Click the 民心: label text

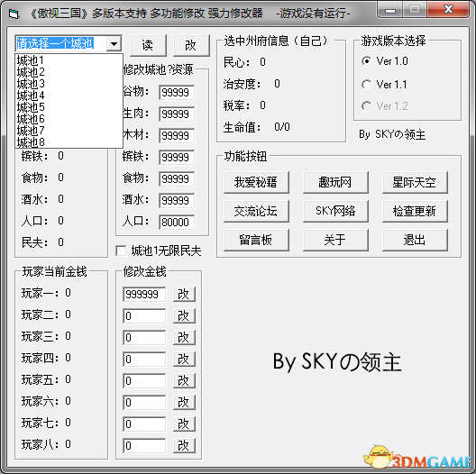coord(237,62)
